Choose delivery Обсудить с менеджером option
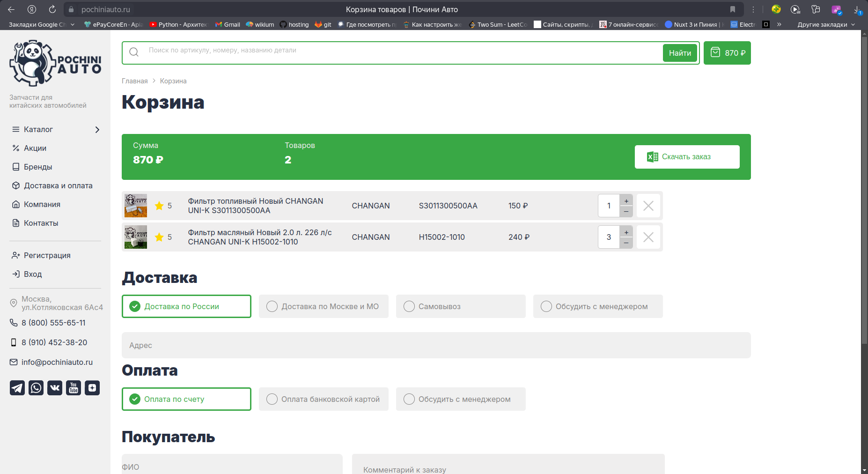Image resolution: width=868 pixels, height=474 pixels. coord(598,306)
